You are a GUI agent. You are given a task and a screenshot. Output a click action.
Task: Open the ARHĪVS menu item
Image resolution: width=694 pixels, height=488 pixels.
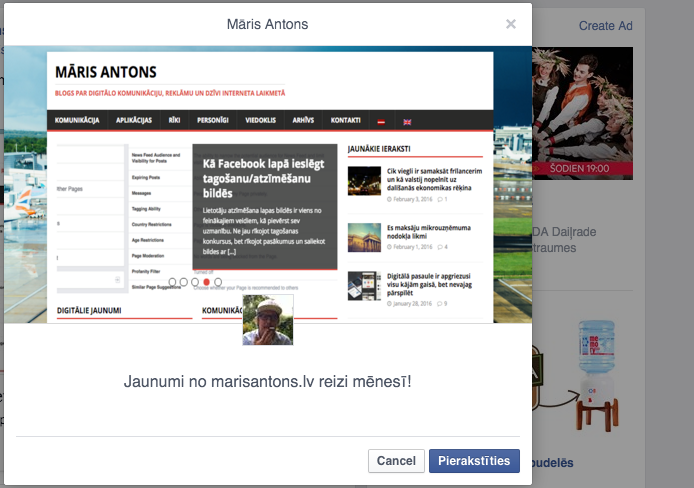click(x=303, y=120)
